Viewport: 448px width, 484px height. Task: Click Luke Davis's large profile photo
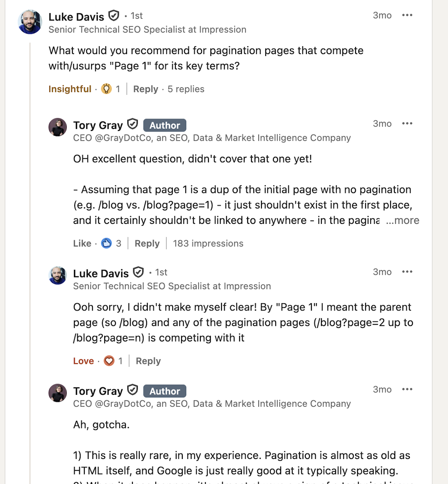pyautogui.click(x=30, y=22)
